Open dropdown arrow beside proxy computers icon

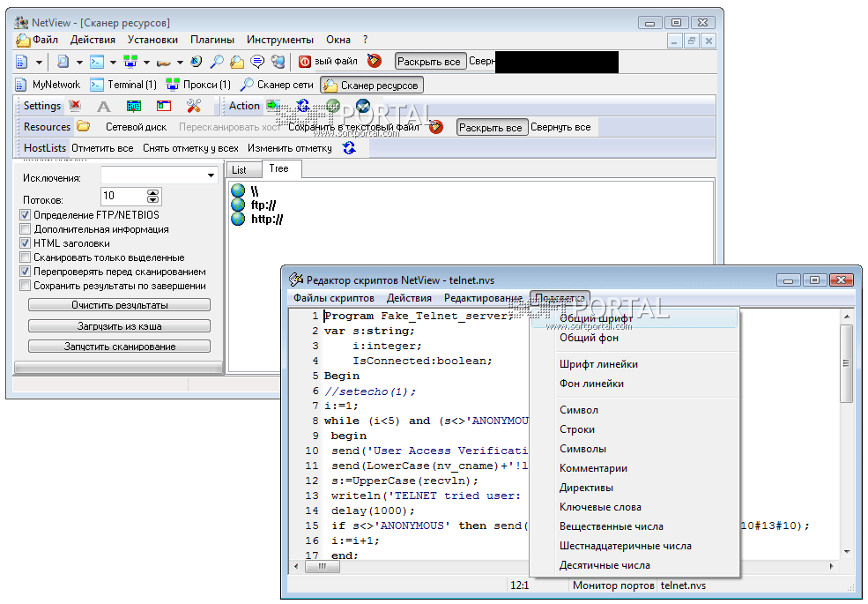(146, 63)
